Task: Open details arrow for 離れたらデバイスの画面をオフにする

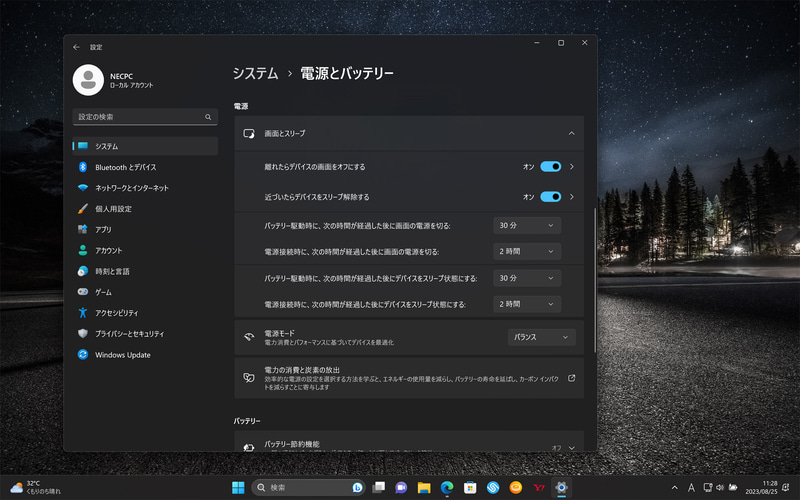Action: [x=572, y=166]
